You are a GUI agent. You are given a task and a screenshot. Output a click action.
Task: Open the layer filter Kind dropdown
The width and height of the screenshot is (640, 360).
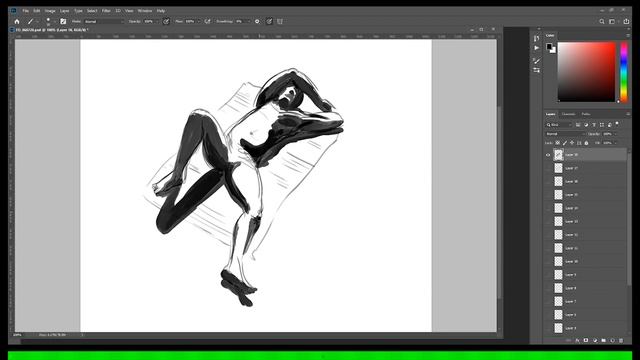click(559, 125)
